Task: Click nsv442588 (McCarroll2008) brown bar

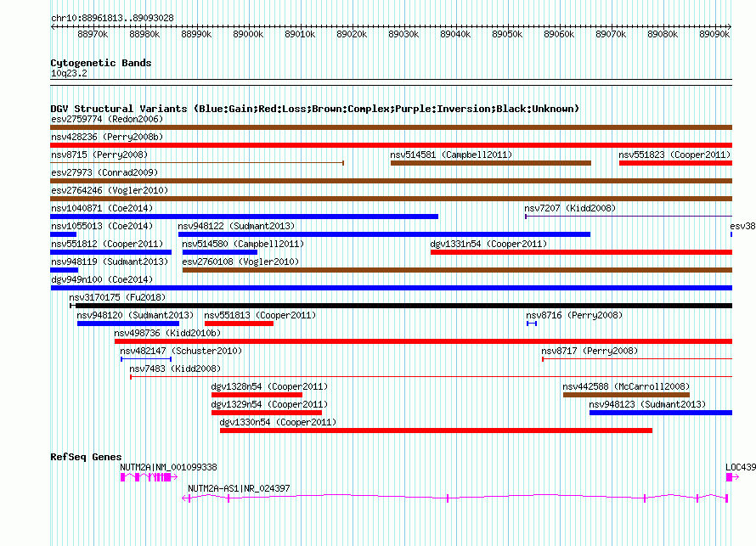Action: pyautogui.click(x=626, y=395)
